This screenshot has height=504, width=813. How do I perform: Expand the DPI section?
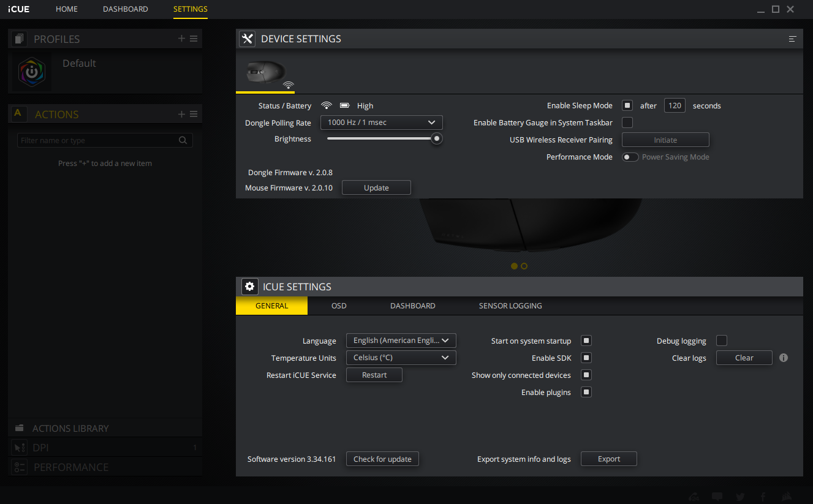pyautogui.click(x=105, y=448)
